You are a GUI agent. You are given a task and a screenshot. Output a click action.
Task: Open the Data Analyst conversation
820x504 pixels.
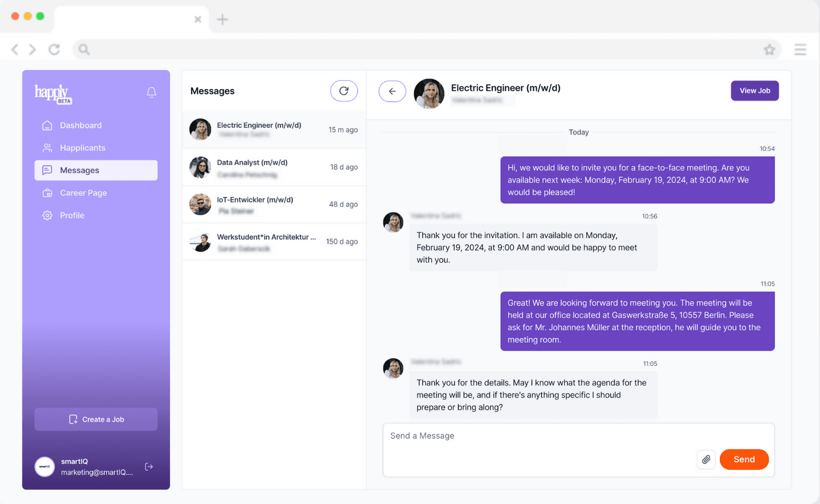tap(274, 167)
